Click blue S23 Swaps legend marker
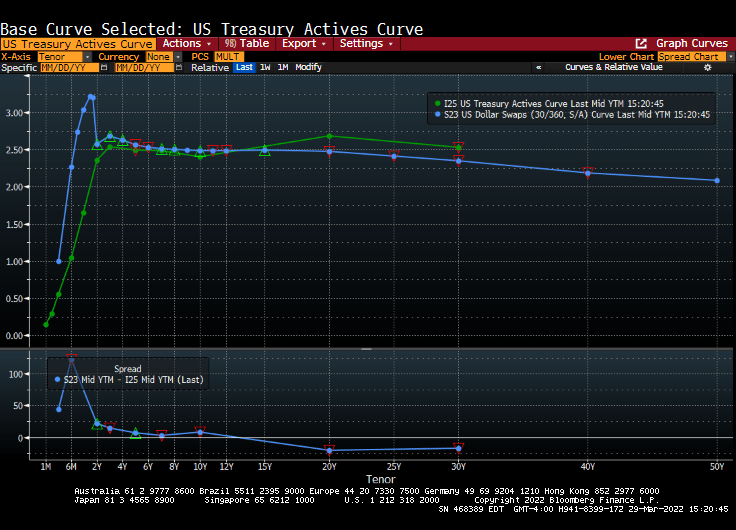The width and height of the screenshot is (736, 530). click(x=437, y=115)
